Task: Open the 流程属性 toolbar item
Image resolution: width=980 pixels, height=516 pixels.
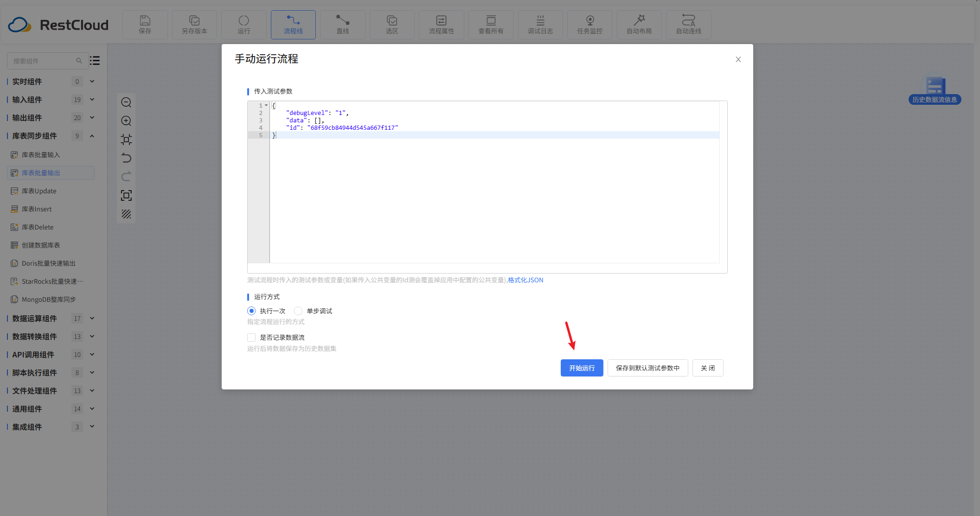Action: (441, 25)
